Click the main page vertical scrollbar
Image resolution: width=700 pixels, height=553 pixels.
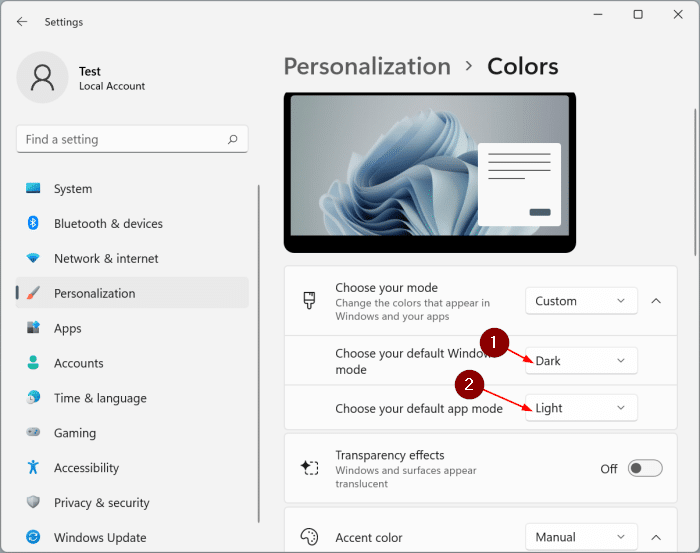tap(695, 182)
